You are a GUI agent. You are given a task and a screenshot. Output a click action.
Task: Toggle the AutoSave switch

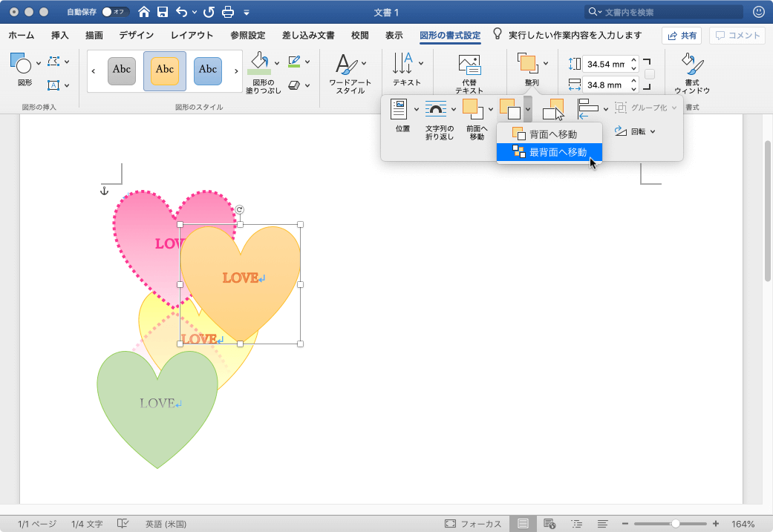pyautogui.click(x=115, y=12)
